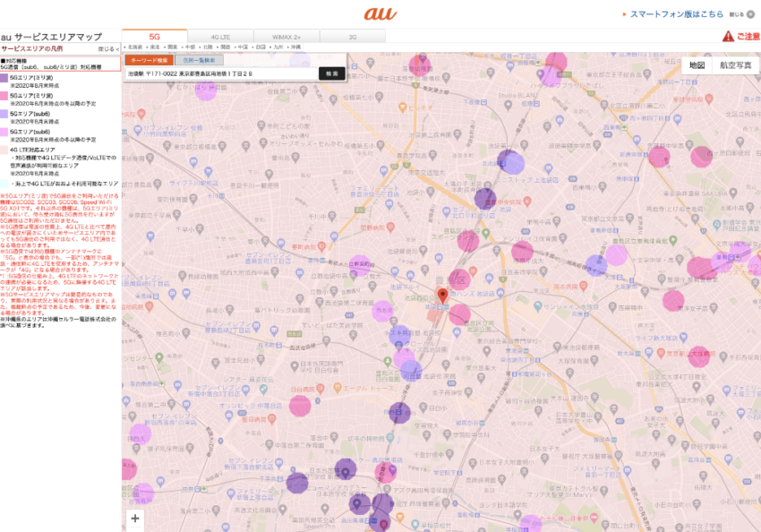Click the gray circular X close icon
Image resolution: width=761 pixels, height=532 pixels.
coord(750,14)
